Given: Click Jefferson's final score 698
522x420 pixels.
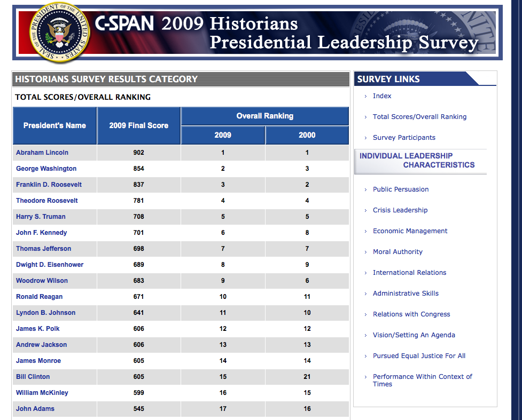Looking at the screenshot, I should [139, 248].
